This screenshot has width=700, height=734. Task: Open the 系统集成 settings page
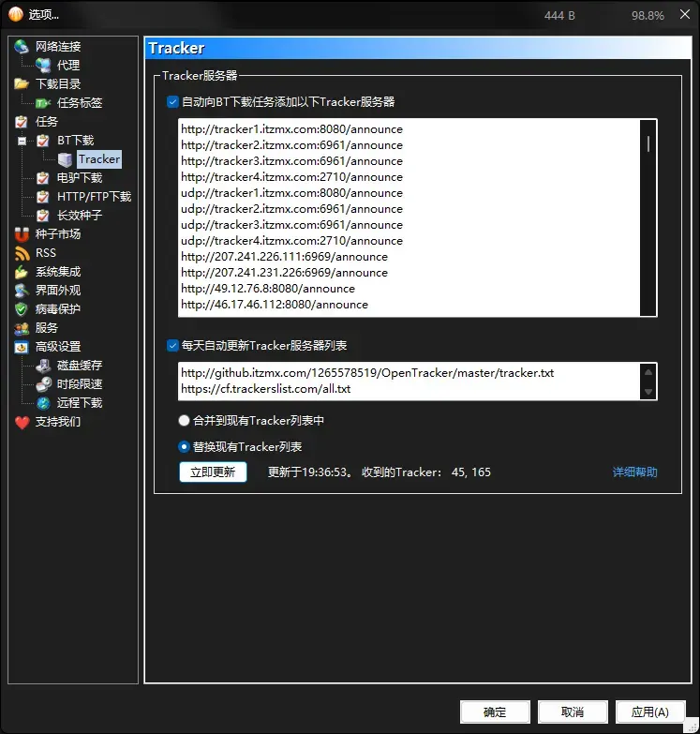point(58,272)
